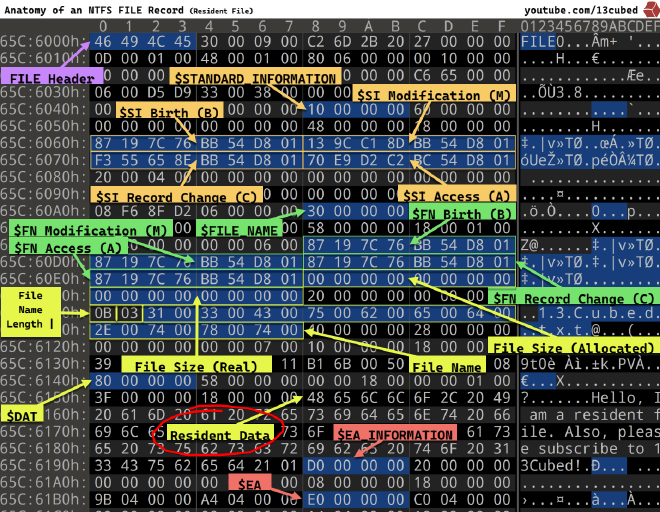Click the File Size (Allocated) label

pos(573,347)
